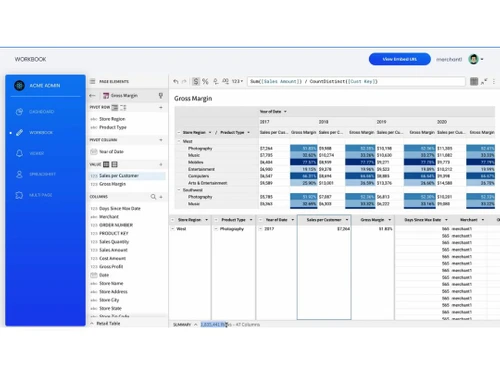
Task: Open Sales per Customer column header dropdown
Action: point(347,220)
